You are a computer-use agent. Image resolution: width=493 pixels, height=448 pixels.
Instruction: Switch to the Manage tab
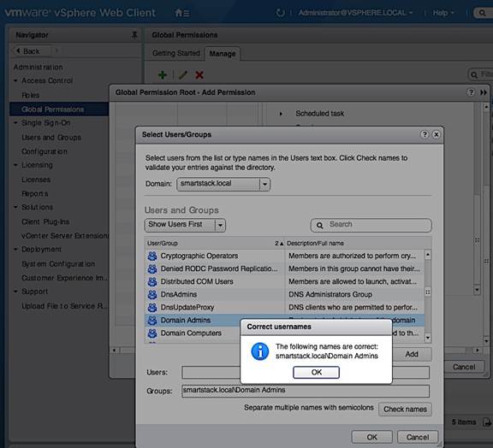click(x=223, y=54)
